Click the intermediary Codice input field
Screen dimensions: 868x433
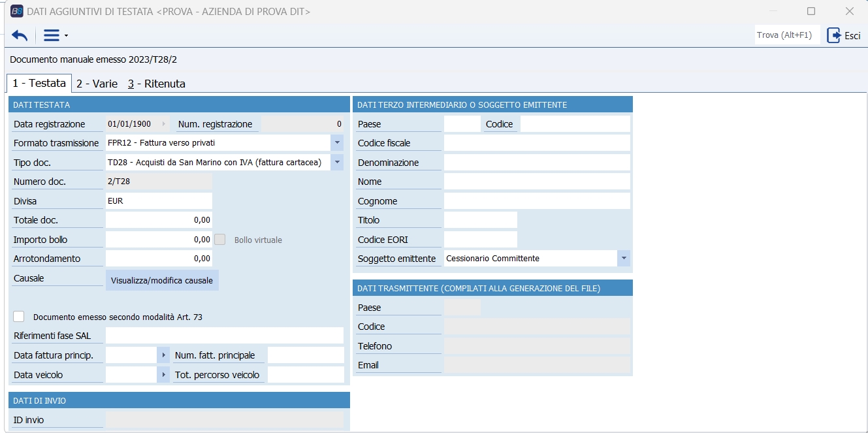coord(575,124)
